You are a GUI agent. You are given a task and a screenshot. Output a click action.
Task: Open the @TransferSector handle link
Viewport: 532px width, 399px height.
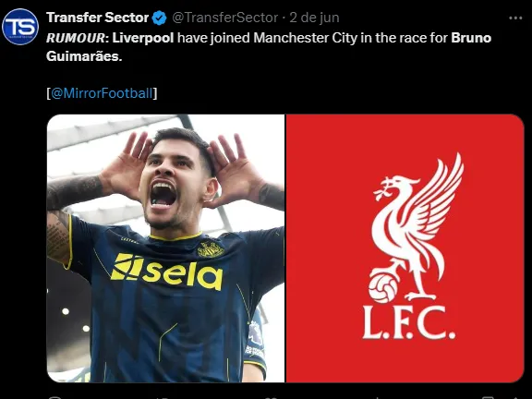pyautogui.click(x=225, y=18)
